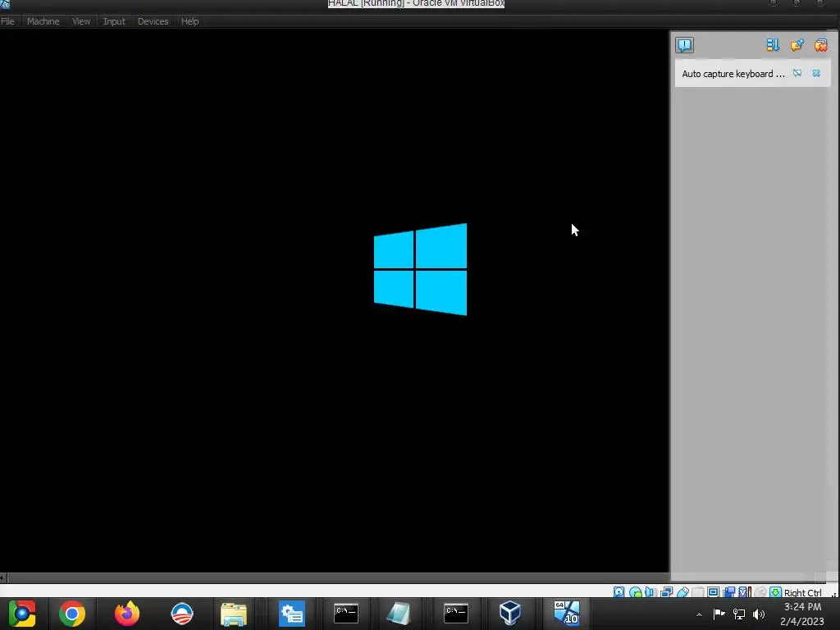Open Command Prompt icon next to the gear-and-list icon
Screen dimensions: 840x630
coord(346,614)
